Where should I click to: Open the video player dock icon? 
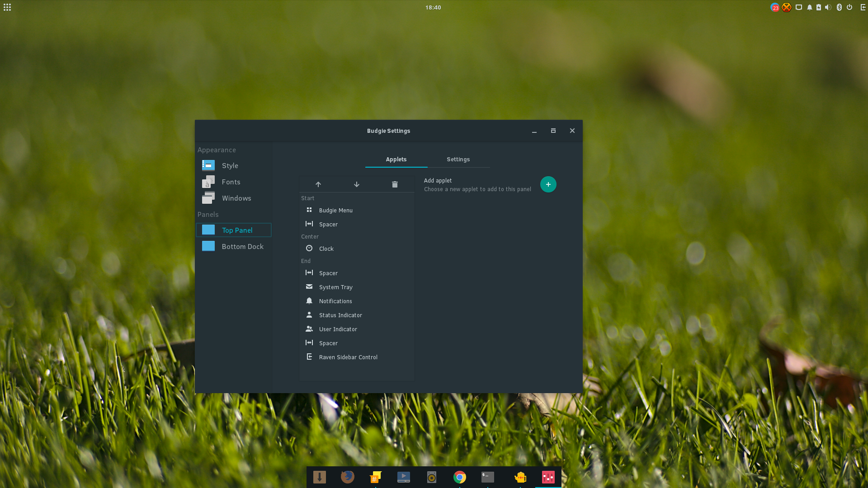404,477
